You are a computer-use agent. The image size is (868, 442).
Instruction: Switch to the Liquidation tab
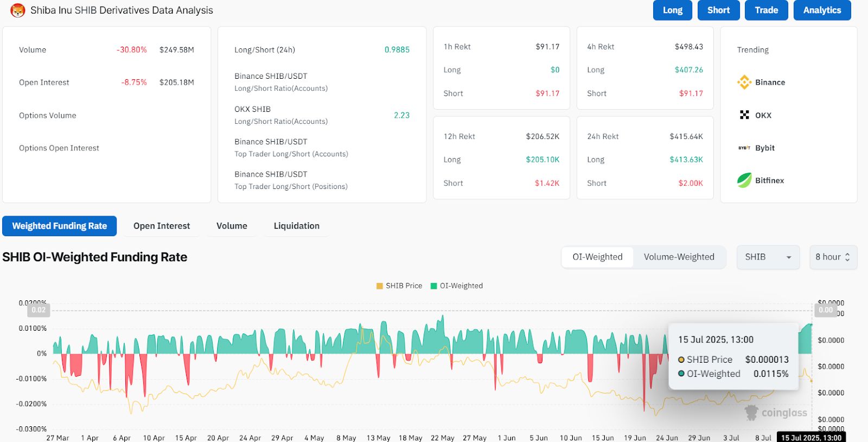(296, 226)
